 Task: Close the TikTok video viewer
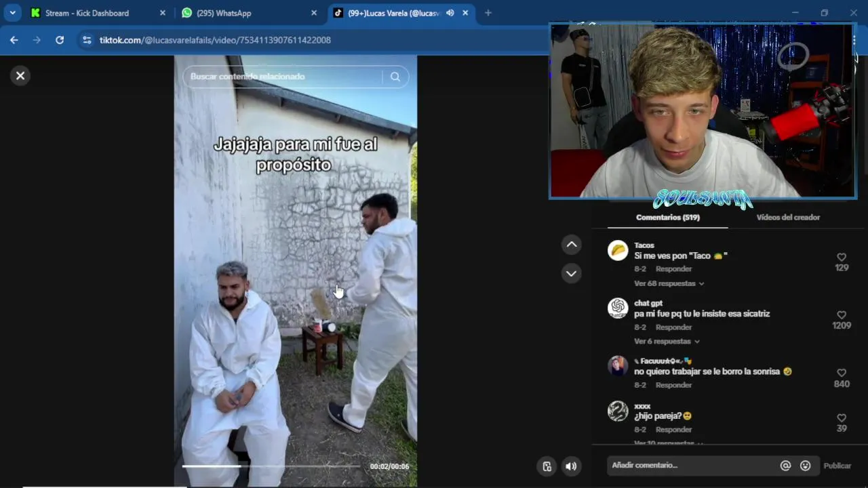pyautogui.click(x=20, y=76)
